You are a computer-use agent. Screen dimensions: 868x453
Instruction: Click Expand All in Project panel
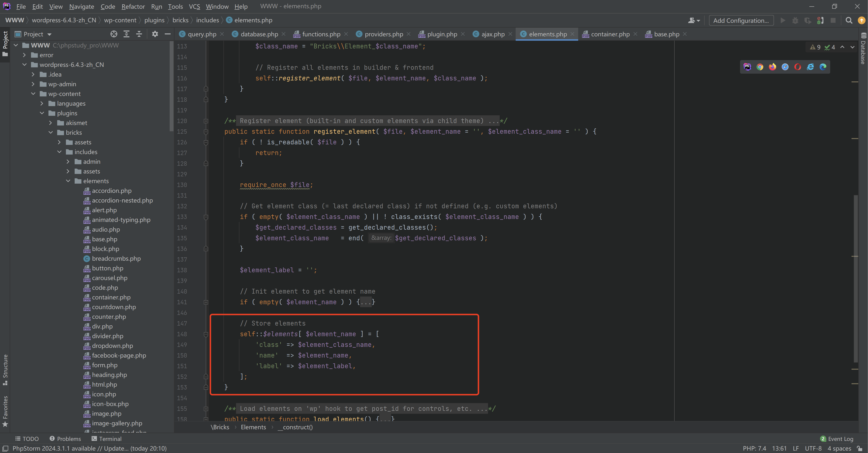pos(126,34)
